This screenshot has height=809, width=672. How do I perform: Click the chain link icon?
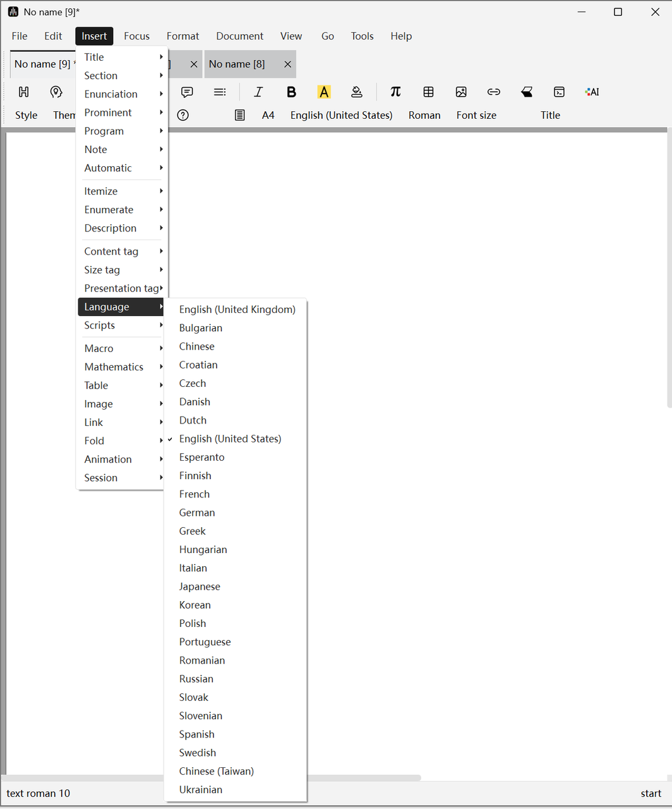click(x=494, y=92)
